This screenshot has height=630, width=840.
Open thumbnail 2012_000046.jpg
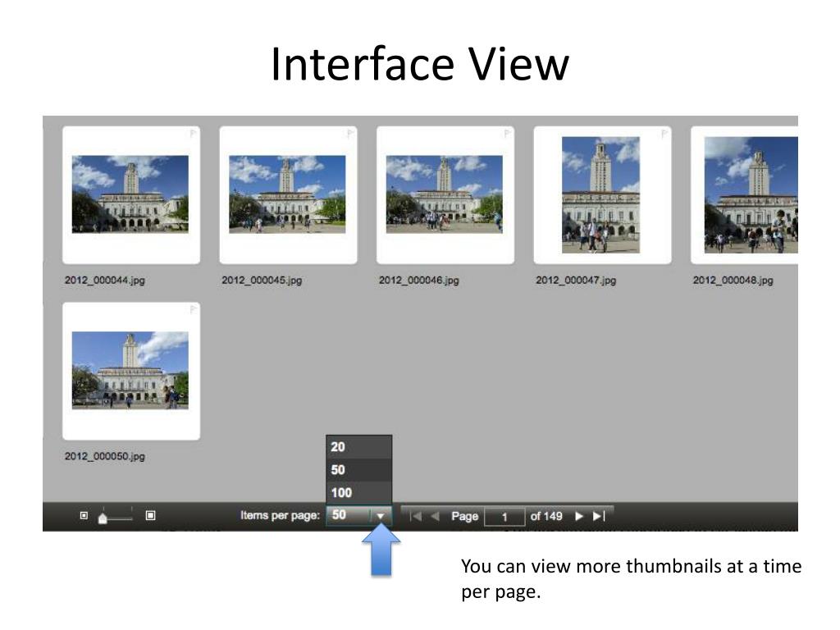coord(445,195)
